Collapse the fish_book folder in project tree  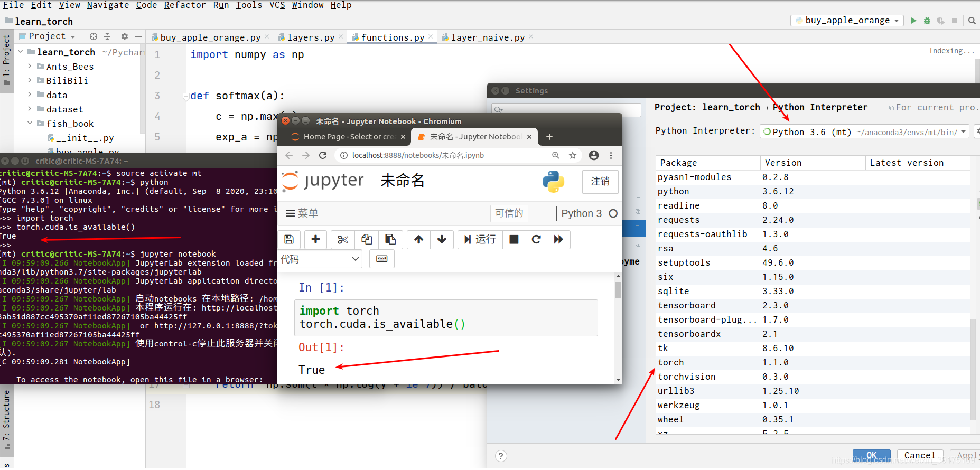[x=30, y=124]
